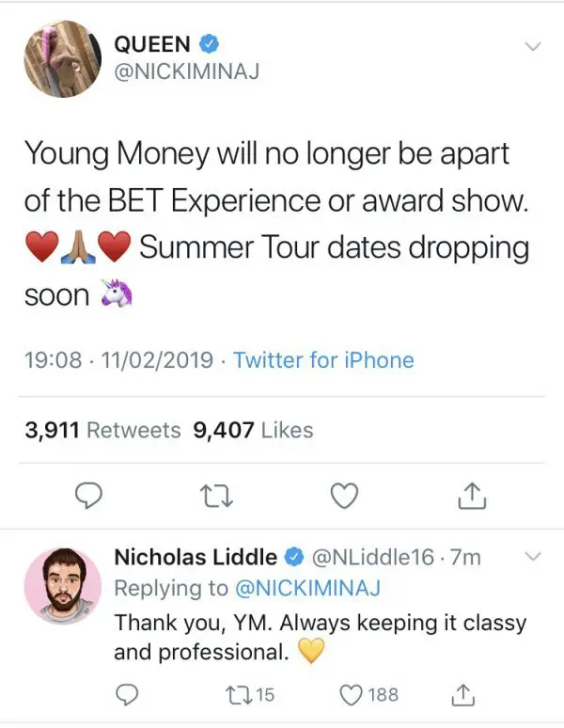Image resolution: width=564 pixels, height=728 pixels.
Task: Open the Twitter for iPhone link
Action: (323, 359)
